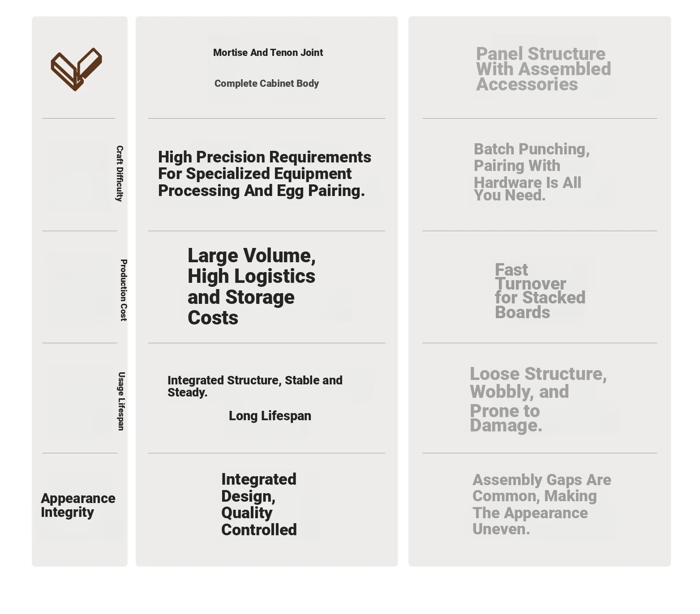Click the Batch Punching, Pairing With Hardware text
700x614 pixels.
(532, 172)
